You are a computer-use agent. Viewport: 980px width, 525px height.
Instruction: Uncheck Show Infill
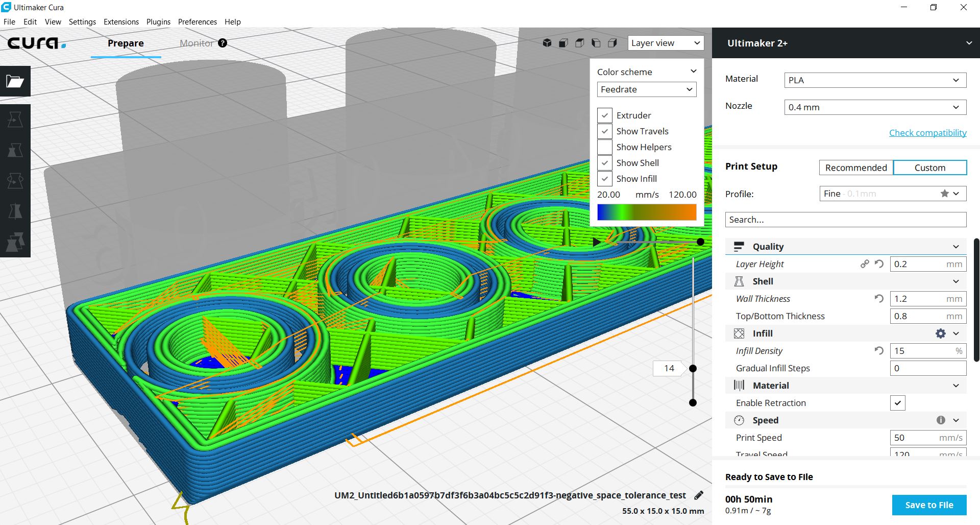tap(605, 179)
